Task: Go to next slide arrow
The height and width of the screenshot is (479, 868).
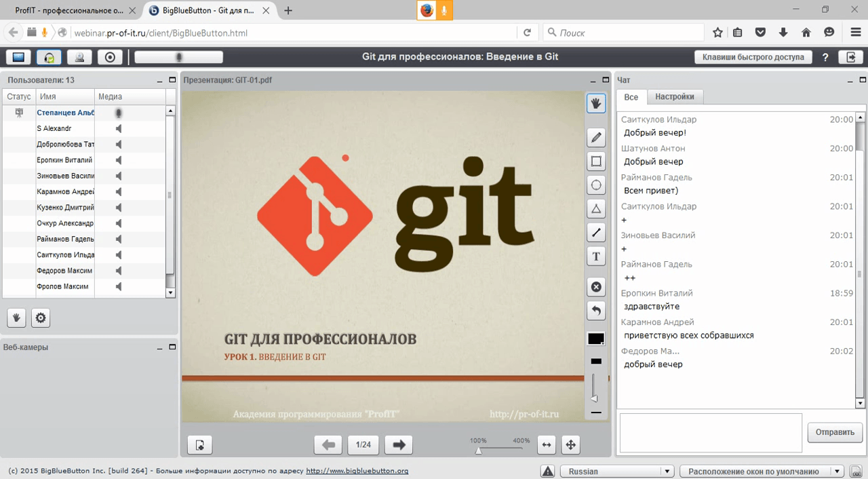Action: (x=399, y=445)
